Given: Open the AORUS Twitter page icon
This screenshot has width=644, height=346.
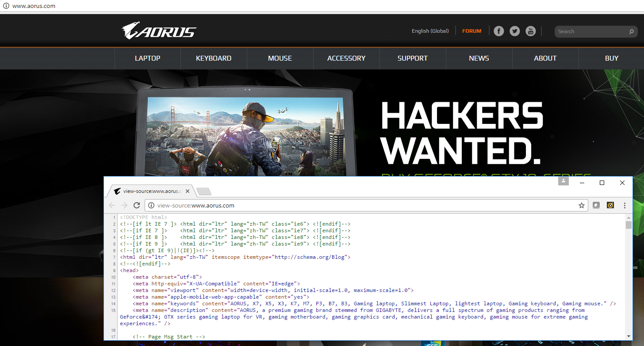Looking at the screenshot, I should pyautogui.click(x=514, y=31).
